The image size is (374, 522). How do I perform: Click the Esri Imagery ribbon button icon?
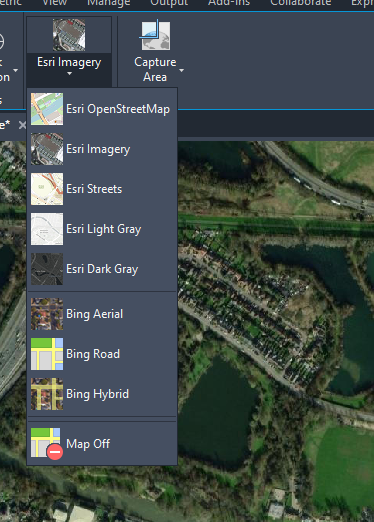click(69, 35)
